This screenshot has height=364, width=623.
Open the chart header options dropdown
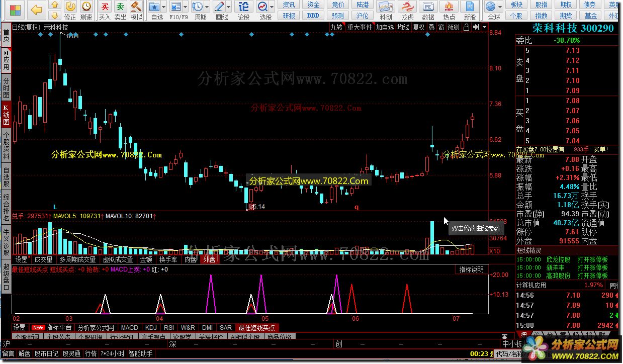pyautogui.click(x=484, y=27)
